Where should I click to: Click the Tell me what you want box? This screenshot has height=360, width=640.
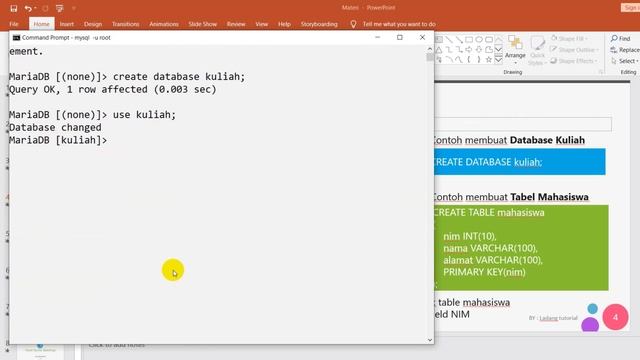click(x=399, y=24)
